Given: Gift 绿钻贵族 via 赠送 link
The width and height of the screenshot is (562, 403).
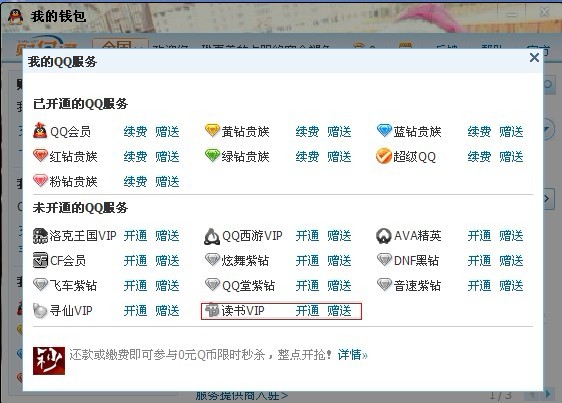Looking at the screenshot, I should 339,157.
